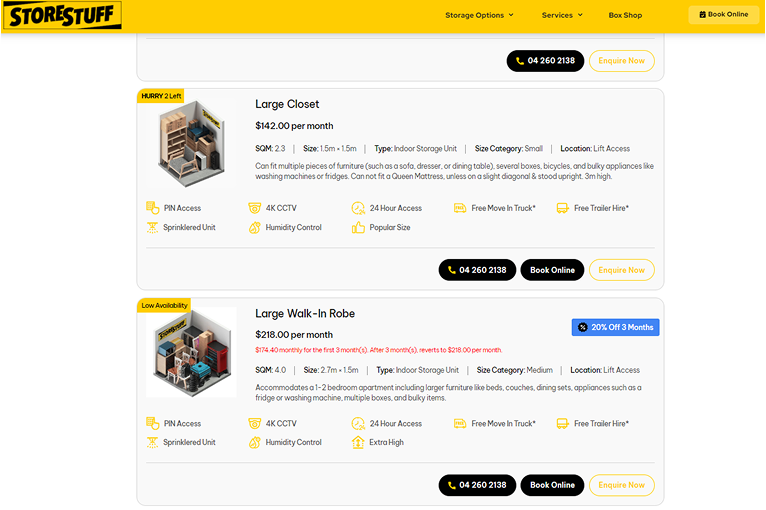
Task: Open the Box Shop menu item
Action: point(625,15)
